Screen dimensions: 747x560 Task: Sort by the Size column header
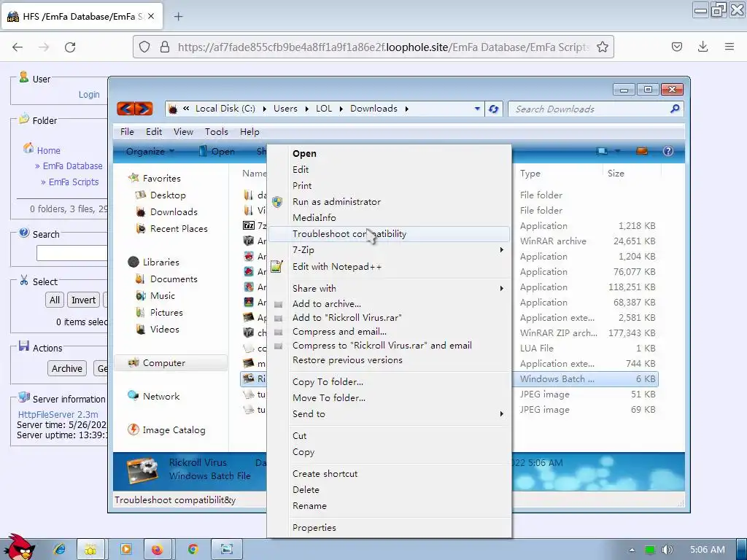pyautogui.click(x=616, y=174)
